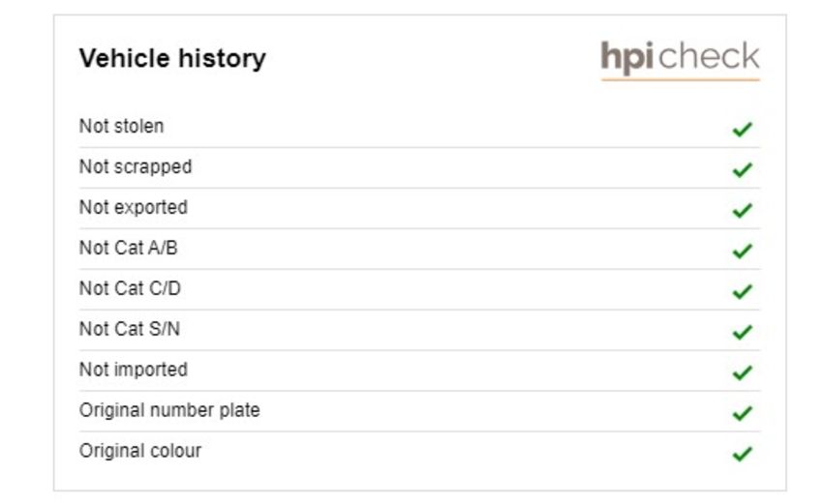
Task: Select the Vehicle history heading
Action: tap(172, 58)
